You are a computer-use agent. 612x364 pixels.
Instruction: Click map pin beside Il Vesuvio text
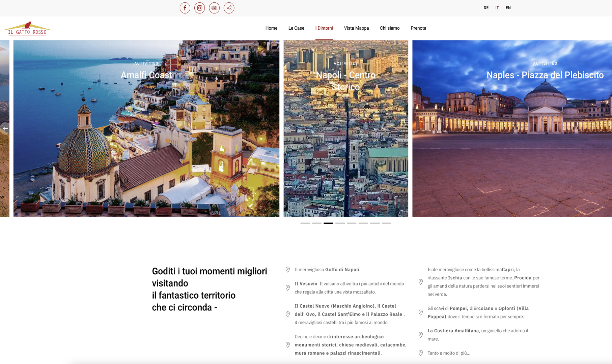[x=288, y=288]
